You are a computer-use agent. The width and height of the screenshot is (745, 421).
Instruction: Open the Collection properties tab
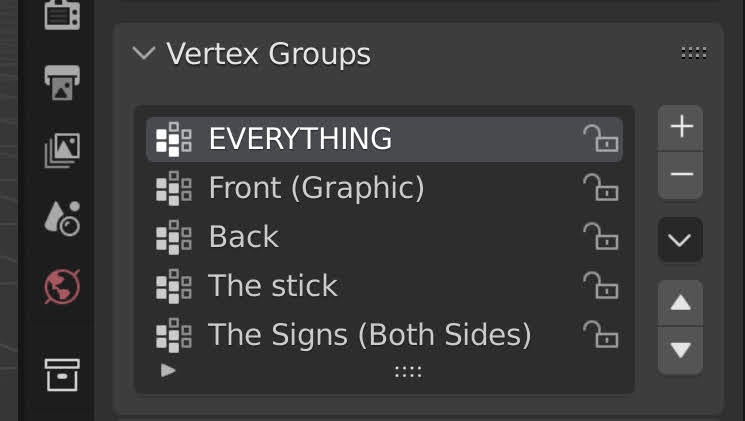tap(62, 375)
